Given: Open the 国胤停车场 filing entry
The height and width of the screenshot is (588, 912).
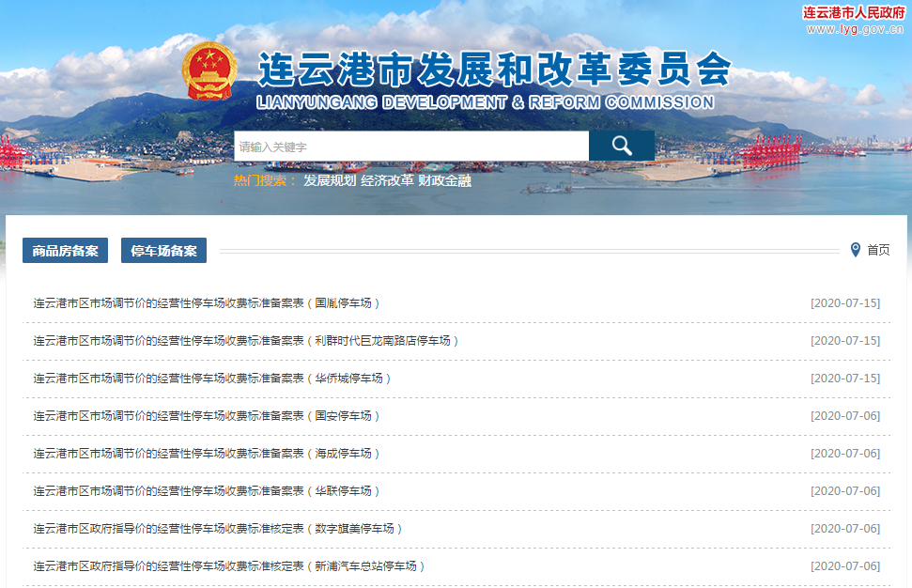Looking at the screenshot, I should 207,303.
